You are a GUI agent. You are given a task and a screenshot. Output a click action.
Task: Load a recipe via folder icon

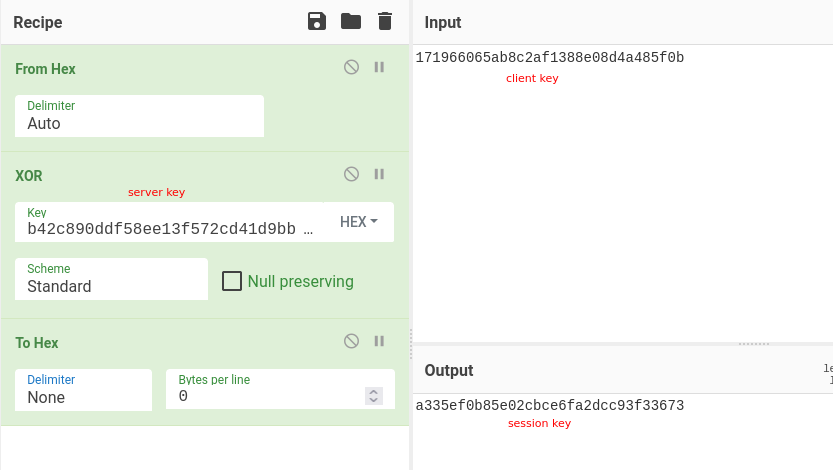coord(351,22)
